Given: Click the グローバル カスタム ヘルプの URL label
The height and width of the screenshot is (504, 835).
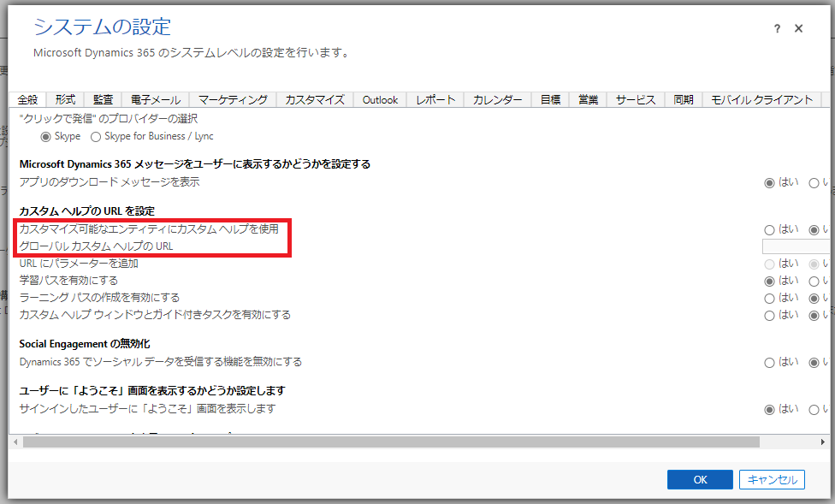Looking at the screenshot, I should pos(97,246).
